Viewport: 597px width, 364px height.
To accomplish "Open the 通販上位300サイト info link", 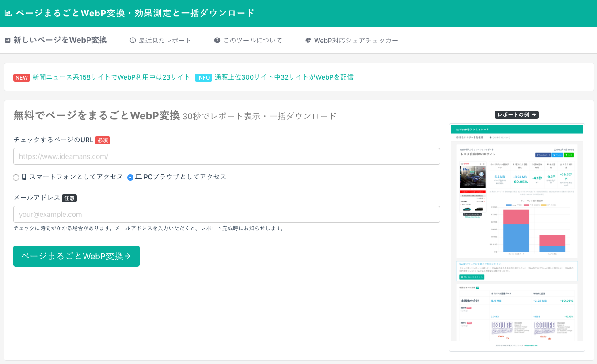I will (284, 77).
